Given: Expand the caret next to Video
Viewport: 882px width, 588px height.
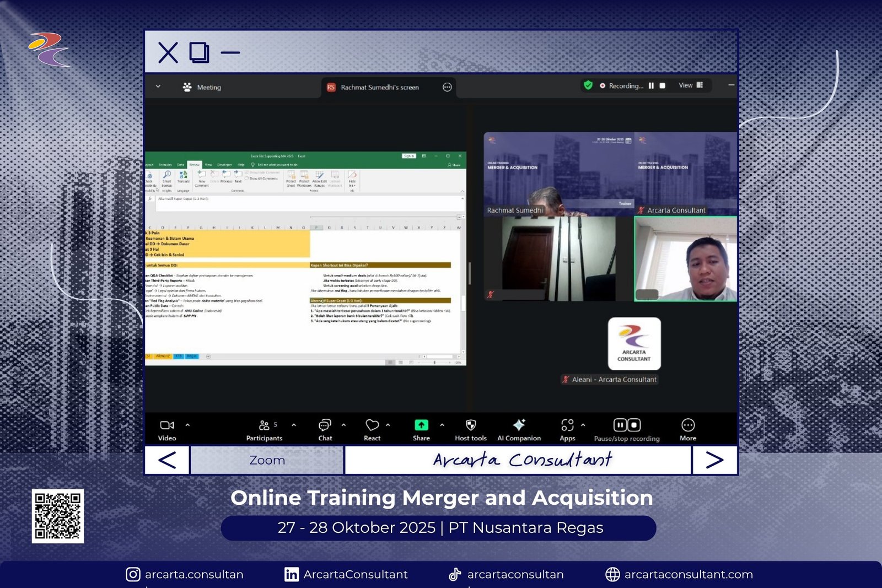Looking at the screenshot, I should pos(187,425).
